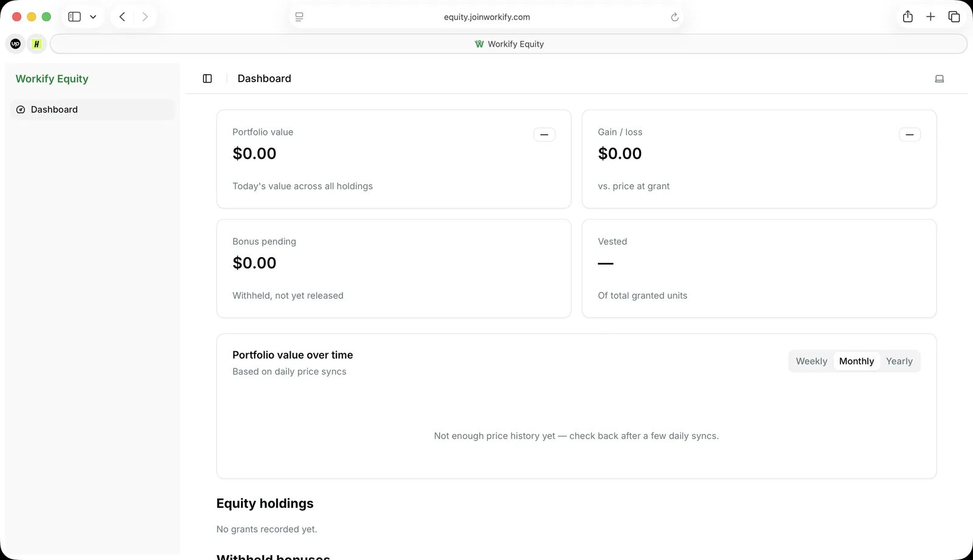Viewport: 973px width, 560px height.
Task: Open the sidebar options dropdown chevron
Action: (x=93, y=17)
